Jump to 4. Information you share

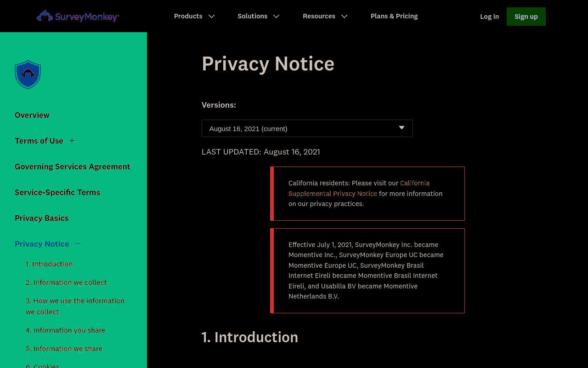click(66, 330)
